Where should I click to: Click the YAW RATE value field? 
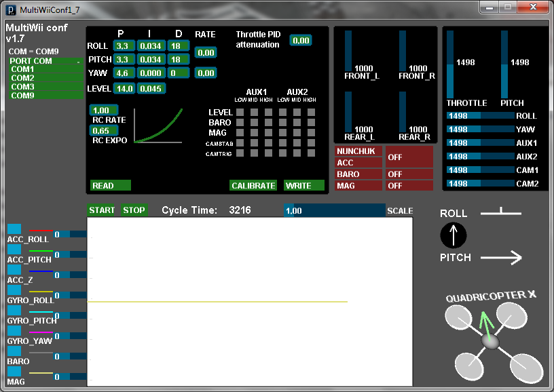click(x=206, y=73)
